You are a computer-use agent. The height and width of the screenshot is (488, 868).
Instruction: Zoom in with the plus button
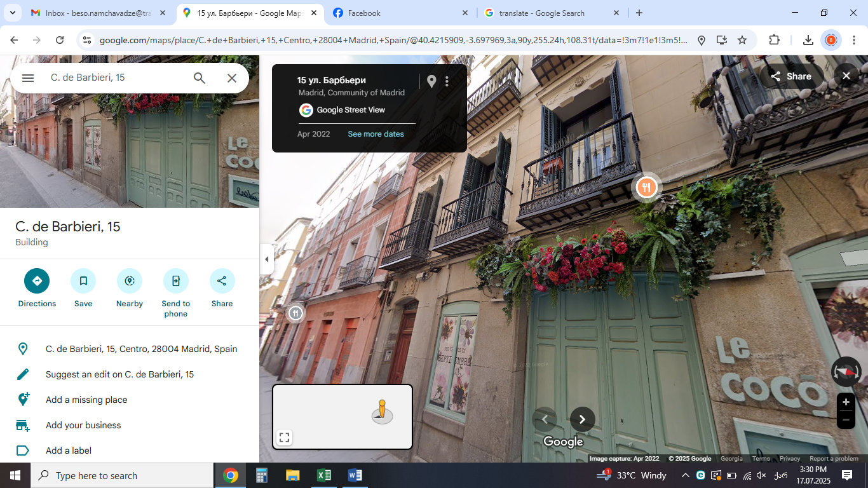846,402
